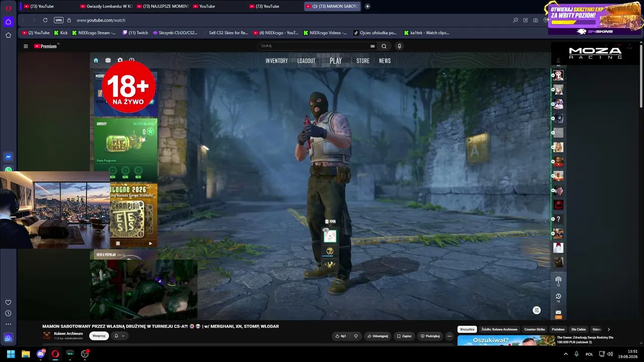Screen dimensions: 644x362
Task: Open Kulawe Archiwum channel name
Action: click(68, 334)
